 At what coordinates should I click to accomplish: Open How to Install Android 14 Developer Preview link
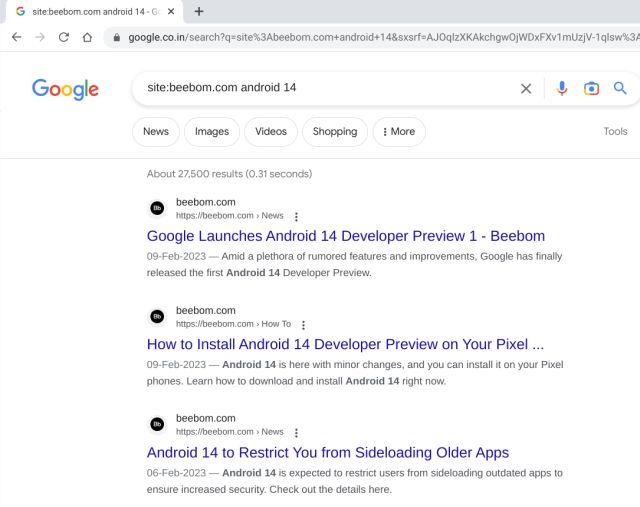click(345, 344)
